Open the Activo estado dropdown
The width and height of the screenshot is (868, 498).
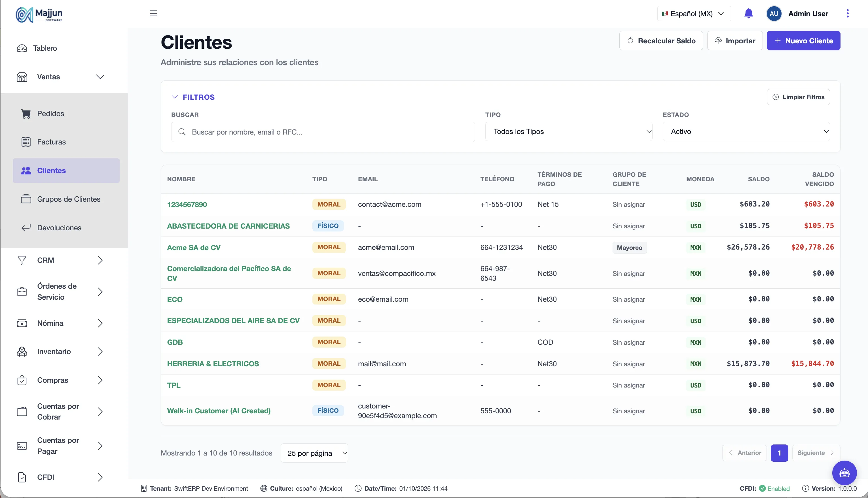746,131
